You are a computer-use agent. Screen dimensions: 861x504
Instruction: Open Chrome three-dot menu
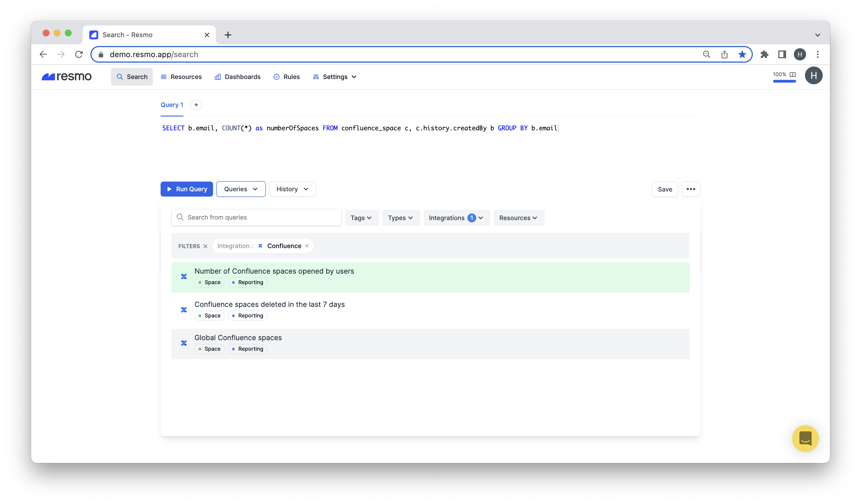(x=818, y=54)
